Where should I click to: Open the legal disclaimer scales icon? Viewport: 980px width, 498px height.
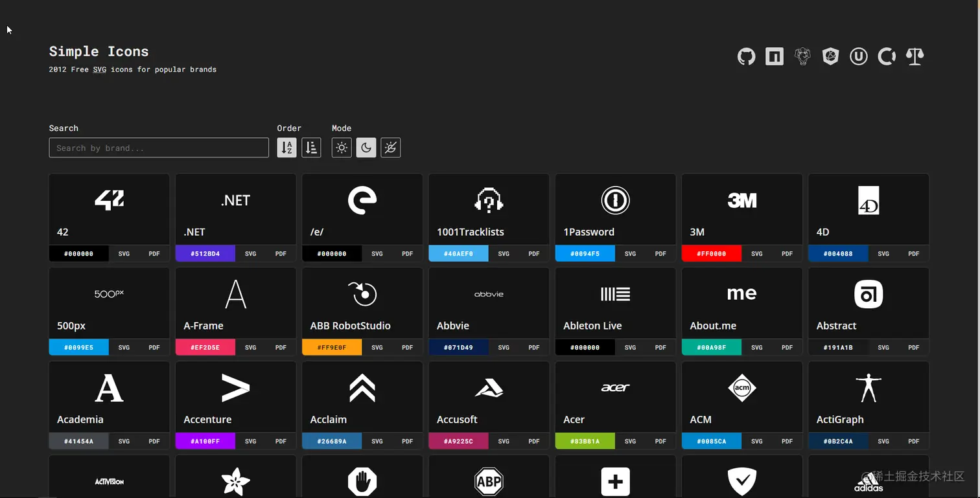[x=915, y=57]
